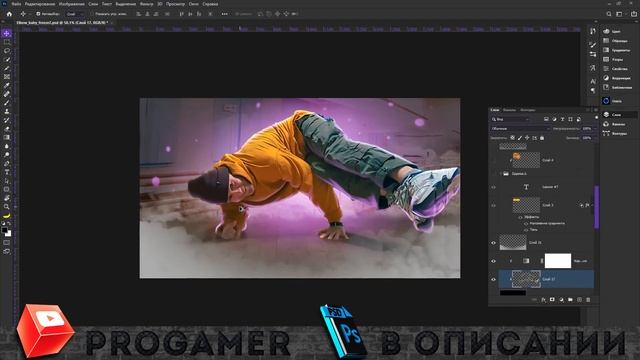Select the Lasso tool
Viewport: 640px width, 360px height.
[x=7, y=51]
